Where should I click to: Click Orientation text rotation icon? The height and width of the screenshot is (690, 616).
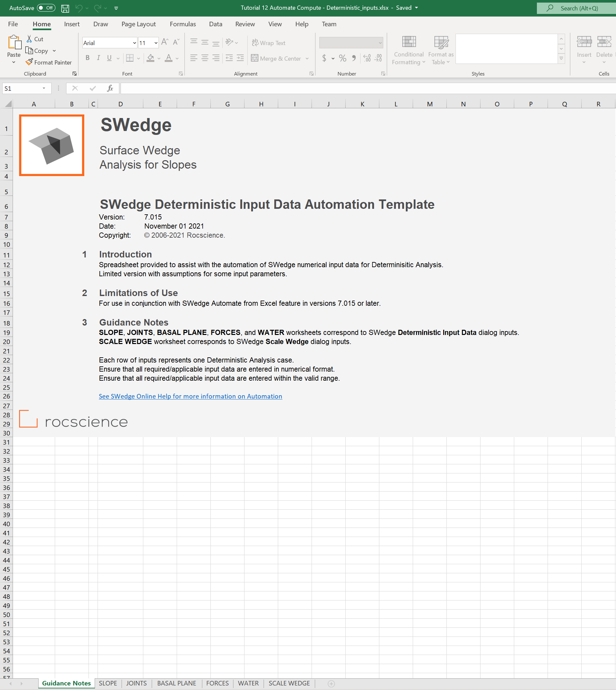click(230, 42)
